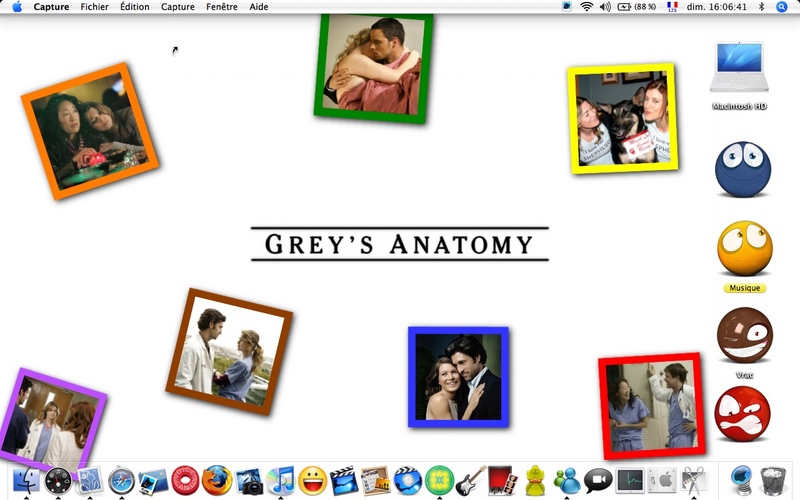800x500 pixels.
Task: Click the Wi-Fi status menu
Action: [x=586, y=7]
